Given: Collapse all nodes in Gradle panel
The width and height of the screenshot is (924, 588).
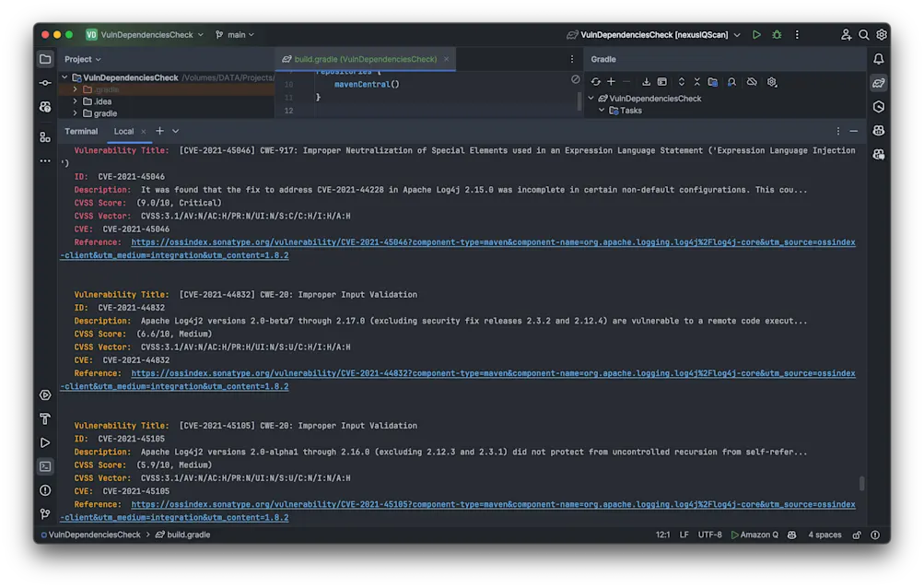Looking at the screenshot, I should tap(697, 82).
